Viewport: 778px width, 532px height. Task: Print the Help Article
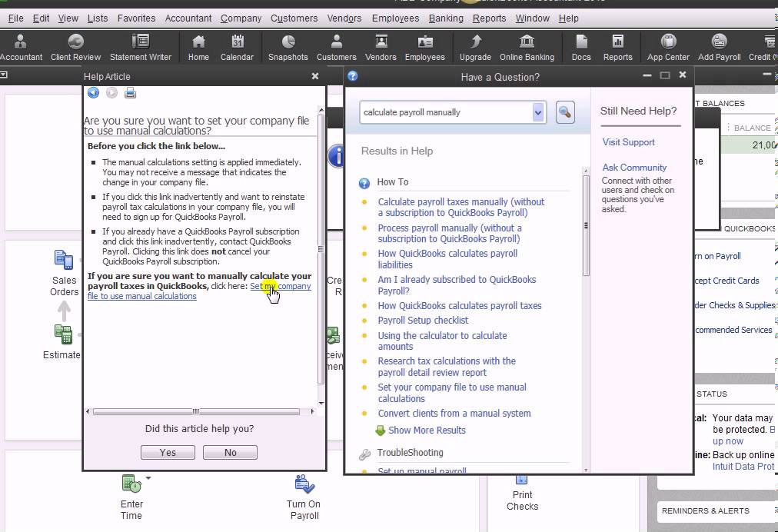pos(130,93)
